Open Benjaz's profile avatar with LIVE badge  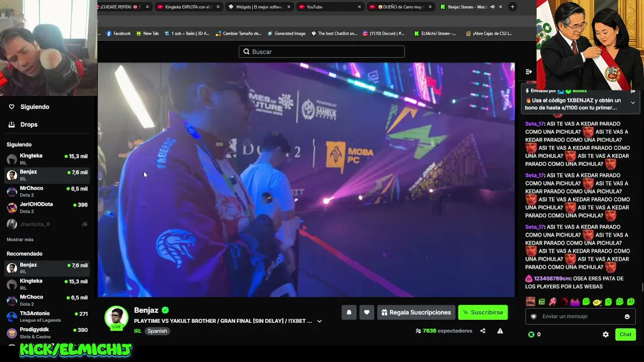coord(116,318)
